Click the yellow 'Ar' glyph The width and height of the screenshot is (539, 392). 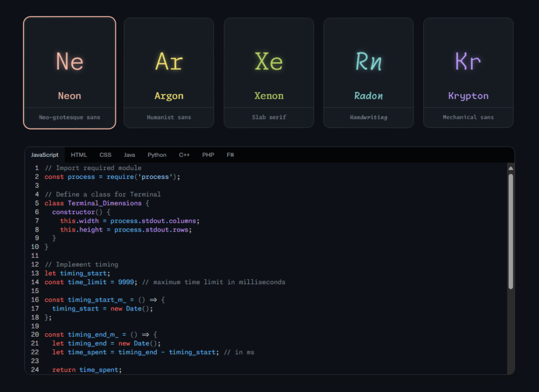(x=169, y=62)
